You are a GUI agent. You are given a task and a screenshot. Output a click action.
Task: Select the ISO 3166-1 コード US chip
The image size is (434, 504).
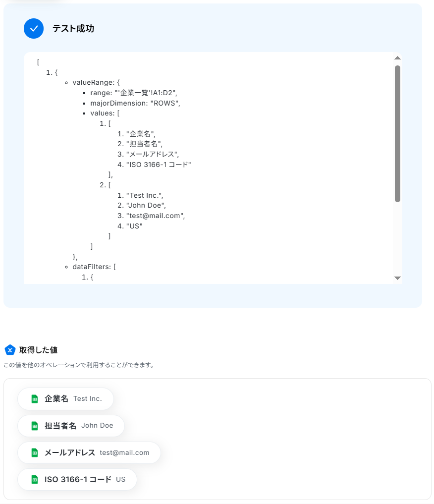(x=77, y=480)
